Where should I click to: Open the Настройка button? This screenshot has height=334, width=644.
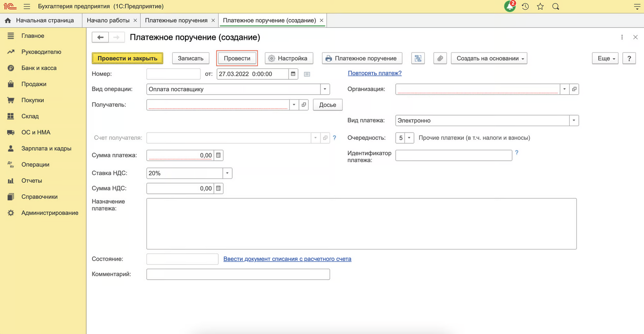(289, 58)
